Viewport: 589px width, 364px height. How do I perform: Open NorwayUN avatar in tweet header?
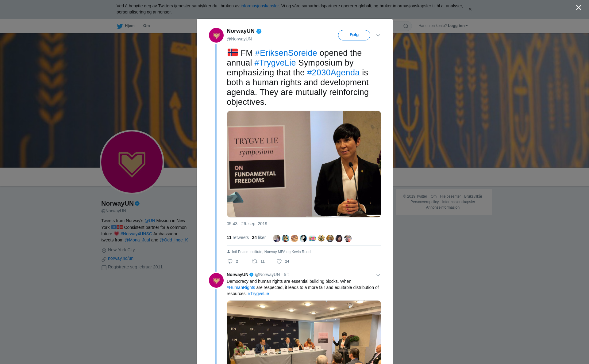[216, 35]
